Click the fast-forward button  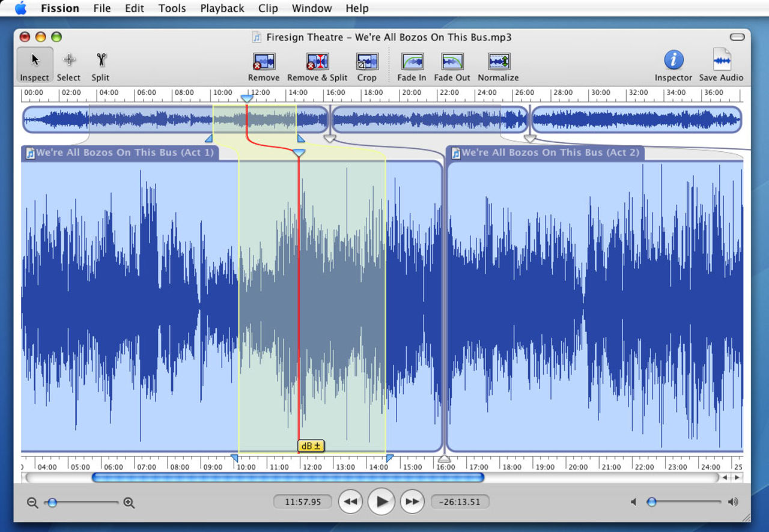pos(412,501)
